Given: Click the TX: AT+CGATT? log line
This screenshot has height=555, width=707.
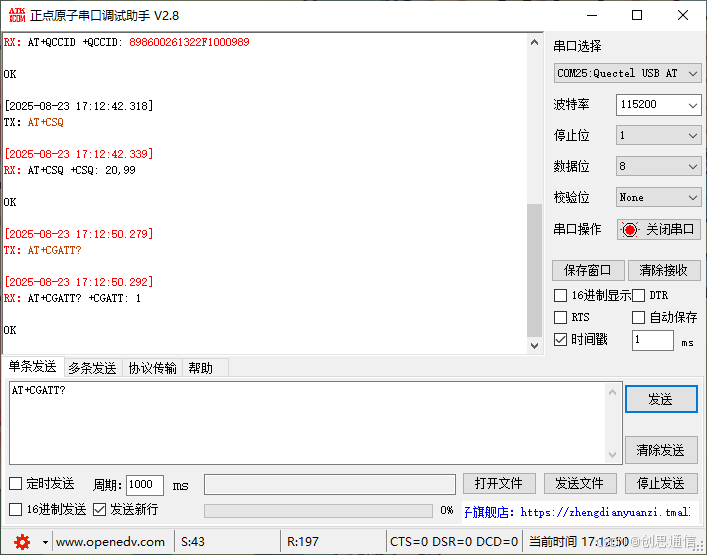Looking at the screenshot, I should tap(43, 250).
